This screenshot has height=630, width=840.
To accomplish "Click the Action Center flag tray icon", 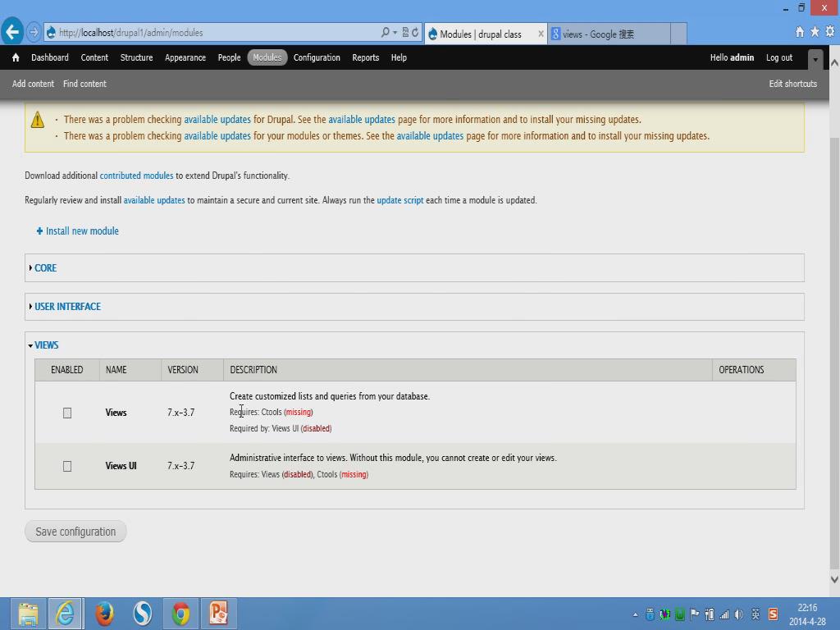I will pyautogui.click(x=694, y=614).
